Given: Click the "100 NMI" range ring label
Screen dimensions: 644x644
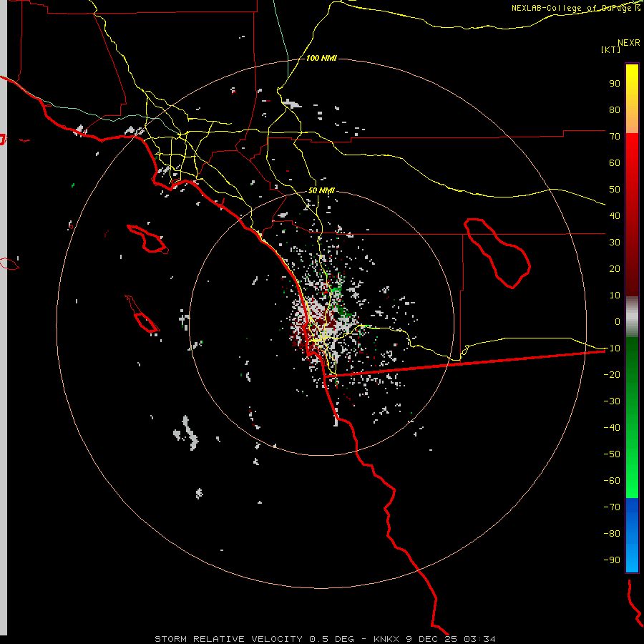Looking at the screenshot, I should 321,58.
